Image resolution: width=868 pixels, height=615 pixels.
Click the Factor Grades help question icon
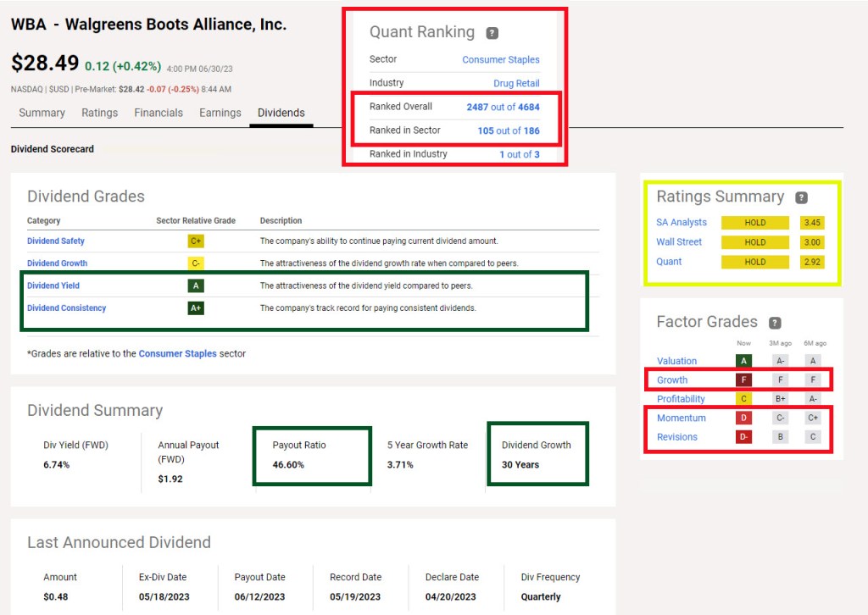coord(775,323)
